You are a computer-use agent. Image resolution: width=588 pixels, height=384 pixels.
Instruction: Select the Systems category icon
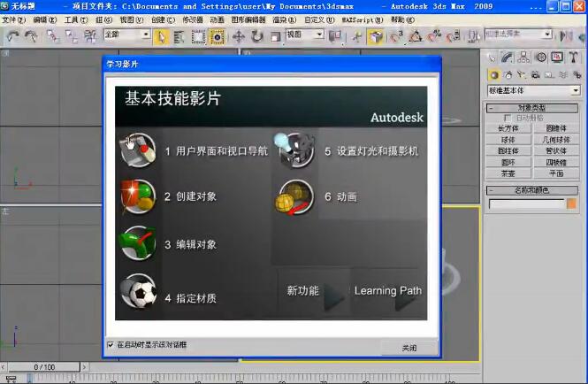click(577, 75)
